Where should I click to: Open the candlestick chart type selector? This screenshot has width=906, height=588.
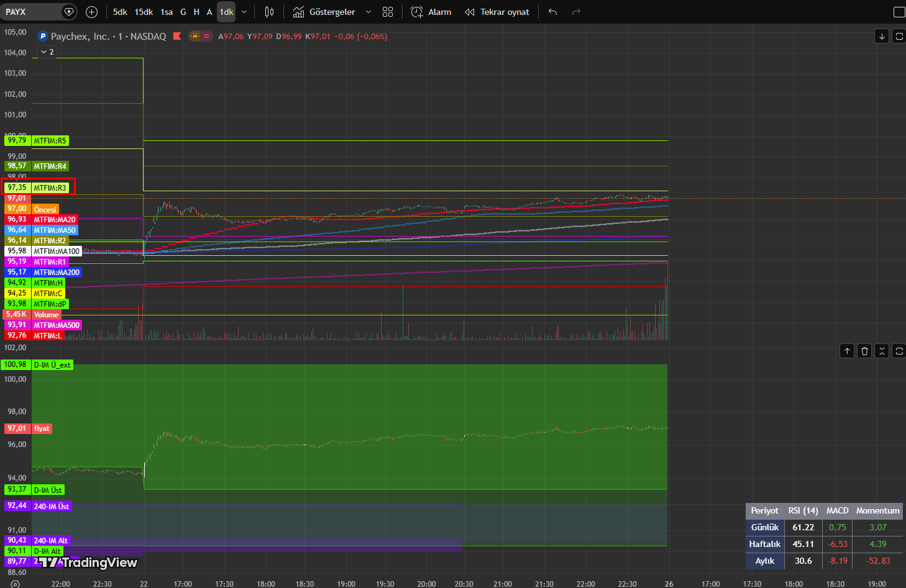269,12
